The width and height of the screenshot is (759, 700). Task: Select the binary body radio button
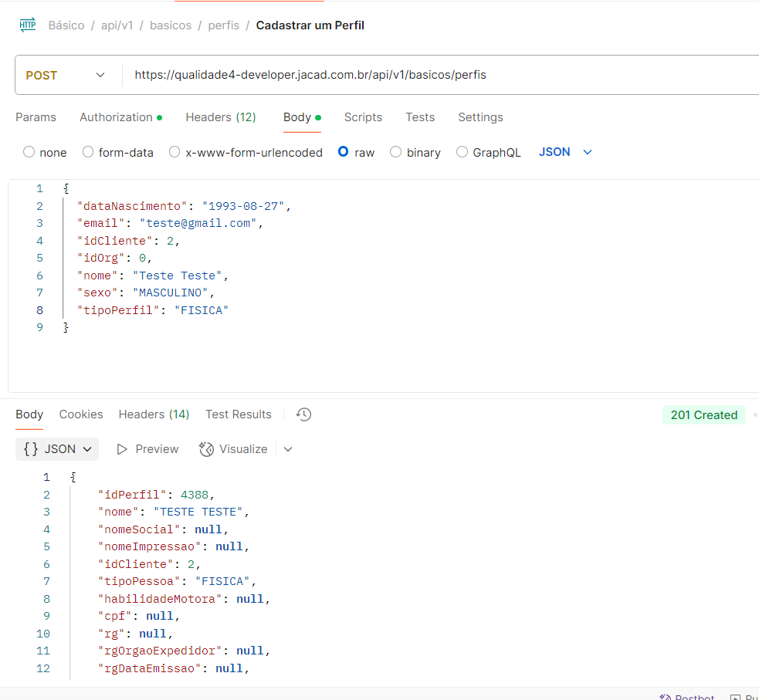[x=395, y=152]
